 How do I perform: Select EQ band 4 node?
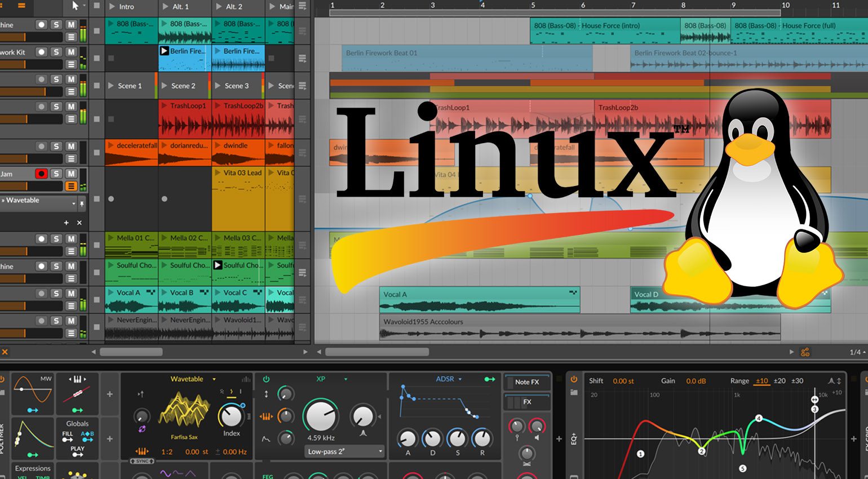(x=759, y=418)
